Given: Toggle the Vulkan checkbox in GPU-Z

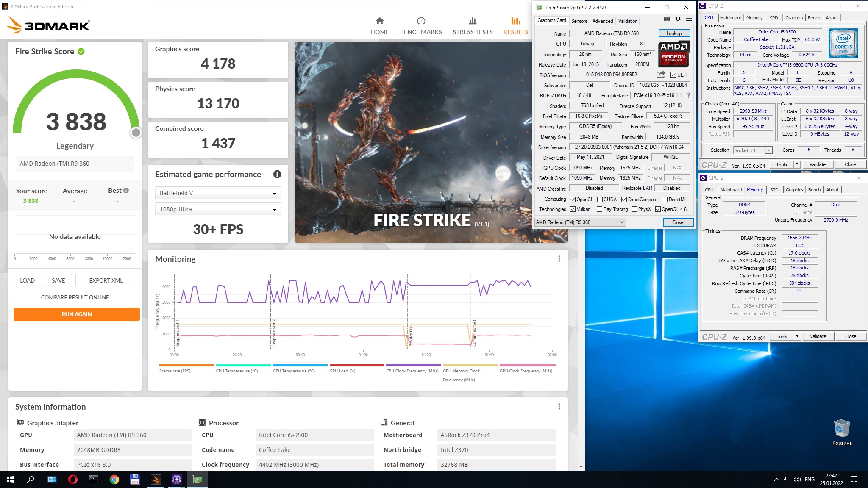Looking at the screenshot, I should pyautogui.click(x=573, y=209).
